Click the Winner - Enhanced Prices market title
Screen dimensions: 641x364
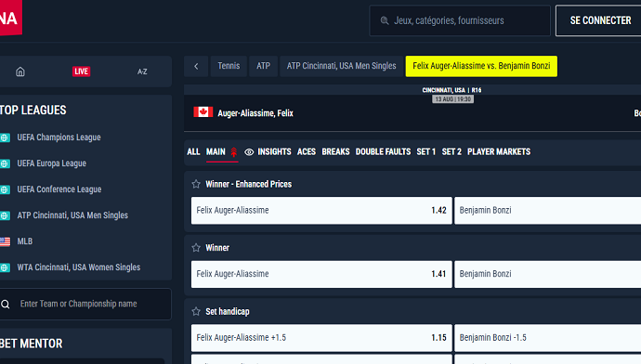pos(249,184)
